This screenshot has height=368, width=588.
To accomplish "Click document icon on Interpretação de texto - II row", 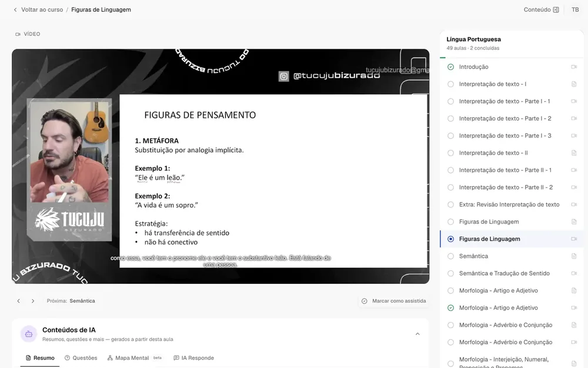I will [x=574, y=153].
